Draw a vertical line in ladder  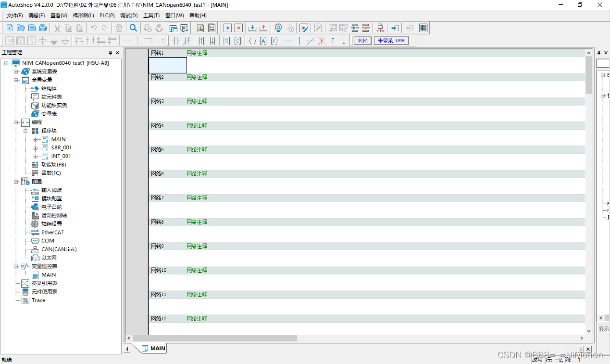(299, 41)
